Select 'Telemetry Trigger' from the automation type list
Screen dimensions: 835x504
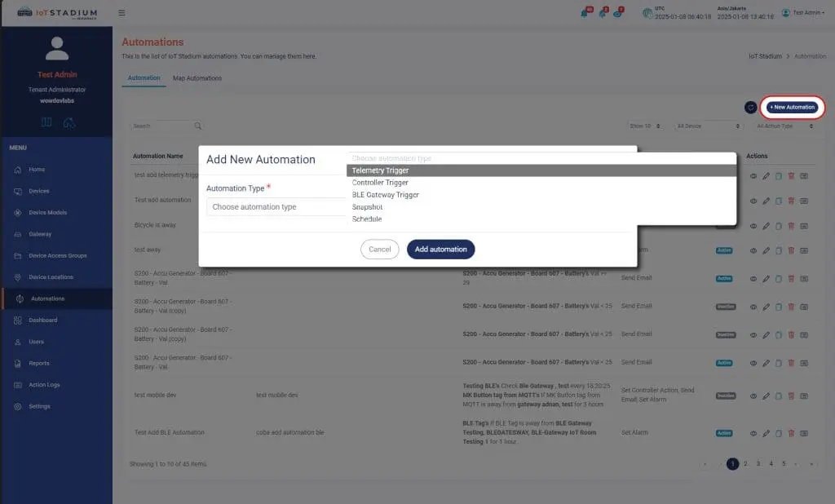380,170
